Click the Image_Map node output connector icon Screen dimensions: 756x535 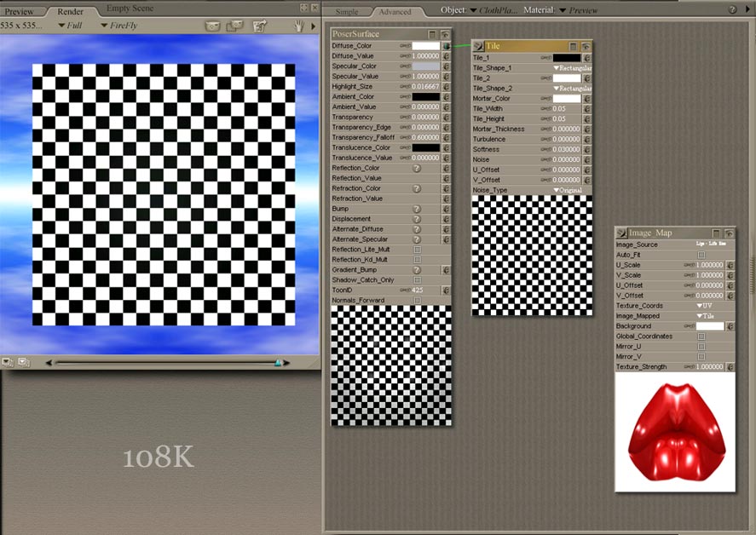(621, 233)
